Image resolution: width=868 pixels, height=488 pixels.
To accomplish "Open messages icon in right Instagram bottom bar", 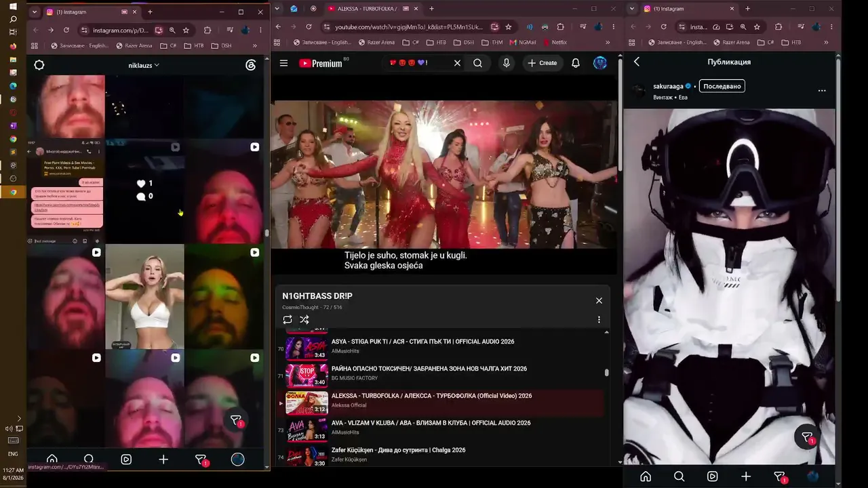I will (x=780, y=477).
